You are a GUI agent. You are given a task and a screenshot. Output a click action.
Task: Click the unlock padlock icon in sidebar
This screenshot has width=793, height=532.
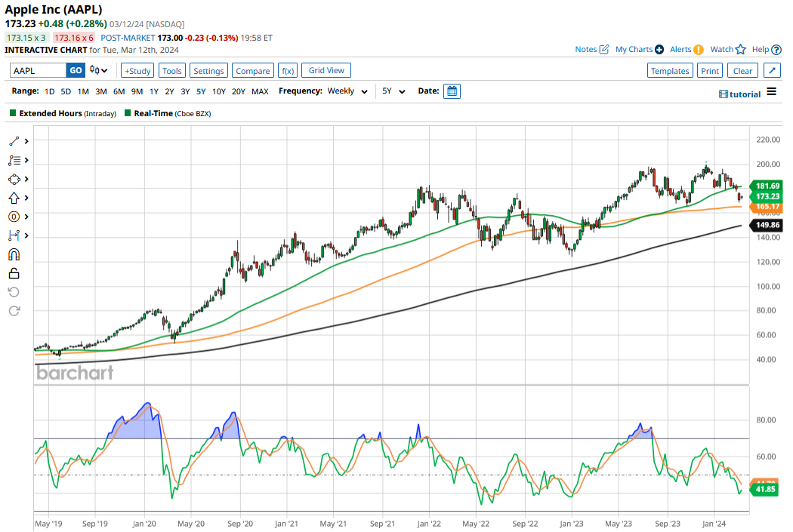point(14,273)
